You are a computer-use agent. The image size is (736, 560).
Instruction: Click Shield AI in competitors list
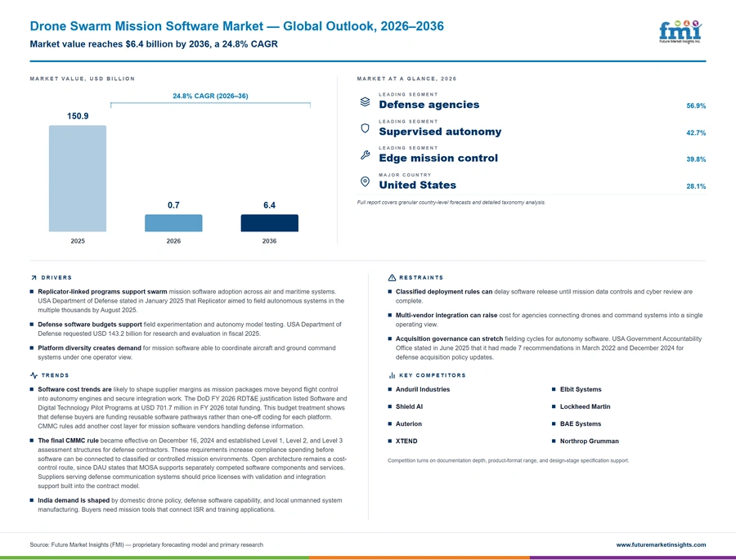409,406
